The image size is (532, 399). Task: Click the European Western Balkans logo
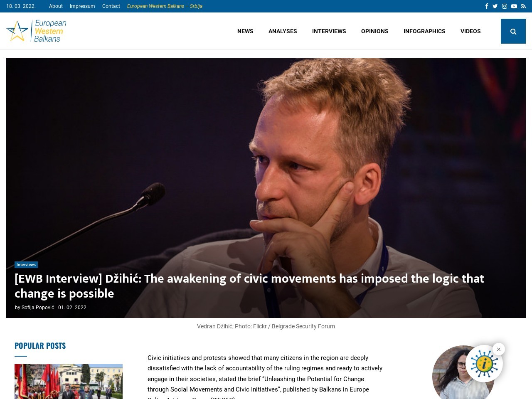tap(37, 31)
